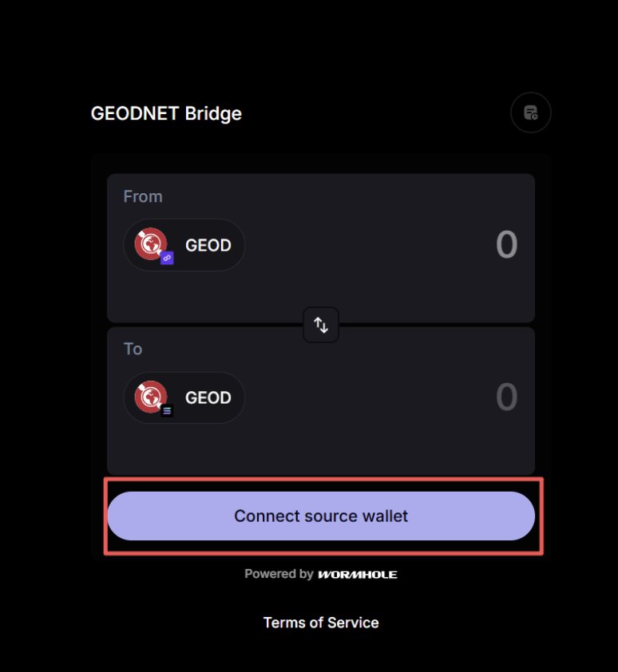Image resolution: width=618 pixels, height=672 pixels.
Task: Click the GEOD label in From section
Action: pyautogui.click(x=208, y=246)
